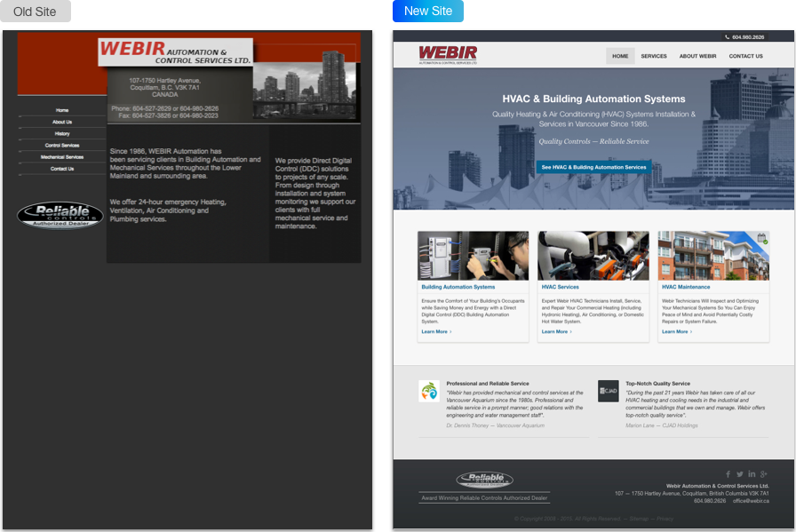The width and height of the screenshot is (796, 532).
Task: Click the Reliable Controls logo in new site footer
Action: (x=484, y=480)
